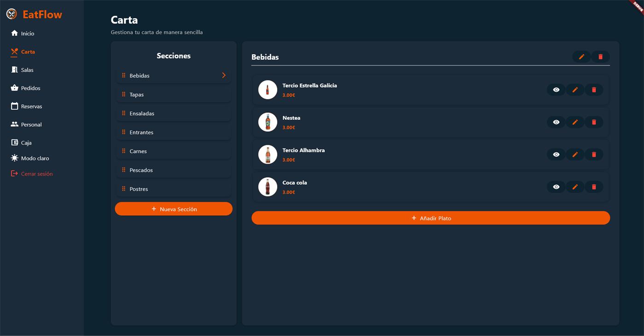Click Cerrar sesión to log out

pyautogui.click(x=32, y=174)
